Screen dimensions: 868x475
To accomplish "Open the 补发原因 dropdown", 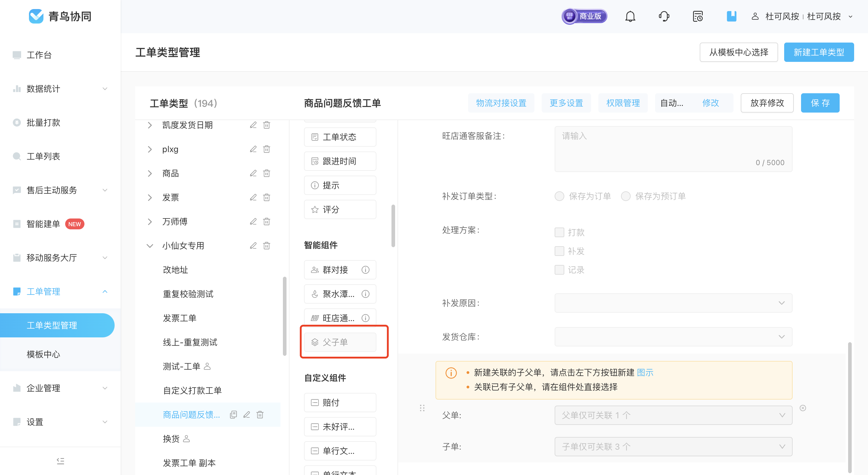I will [x=673, y=303].
